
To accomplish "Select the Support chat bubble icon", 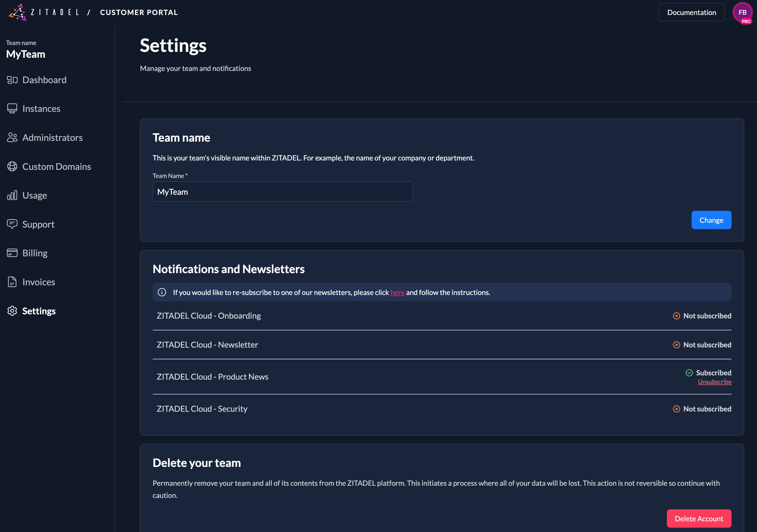I will click(12, 224).
